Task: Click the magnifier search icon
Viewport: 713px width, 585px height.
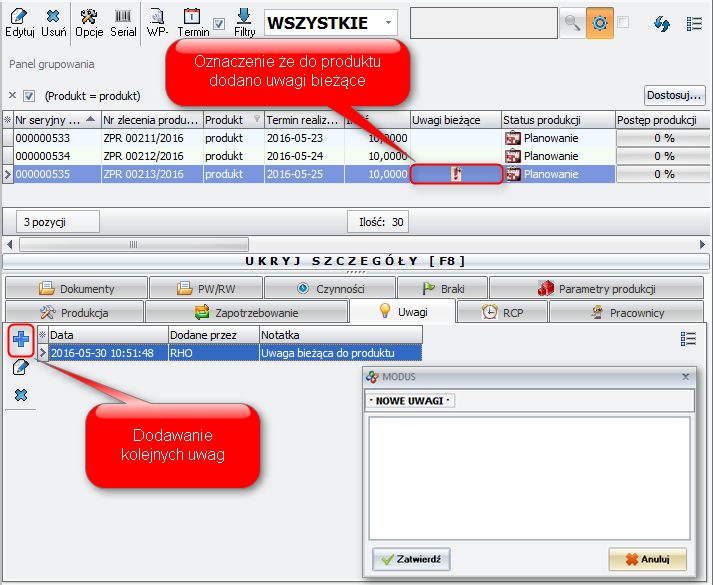Action: (x=572, y=23)
